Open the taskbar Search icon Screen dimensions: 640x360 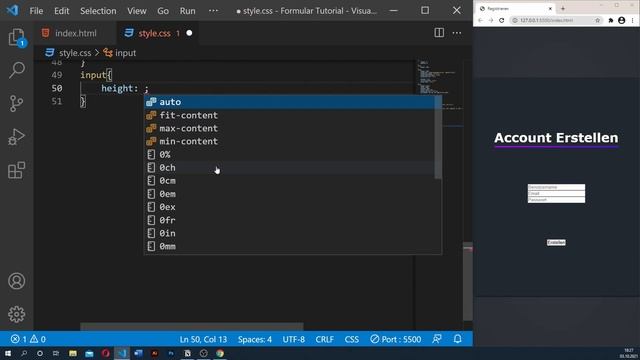coord(24,353)
